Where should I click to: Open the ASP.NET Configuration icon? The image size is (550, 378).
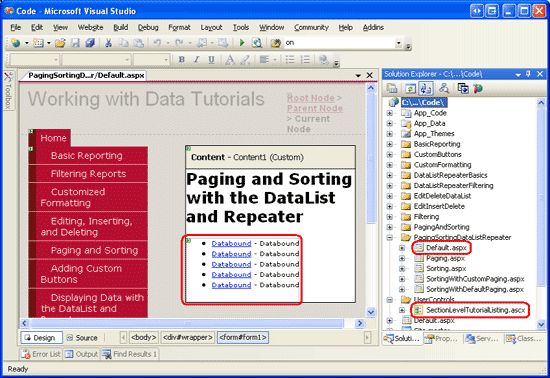[478, 88]
